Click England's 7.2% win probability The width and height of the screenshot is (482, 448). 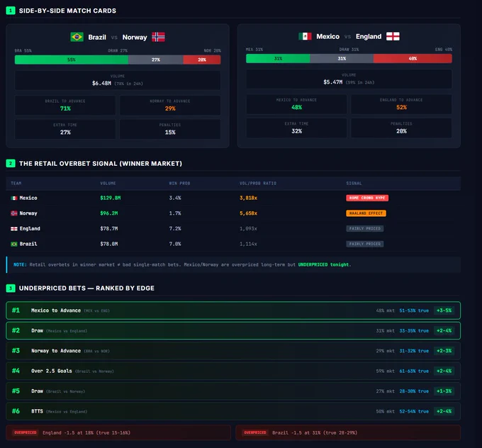[x=175, y=229]
